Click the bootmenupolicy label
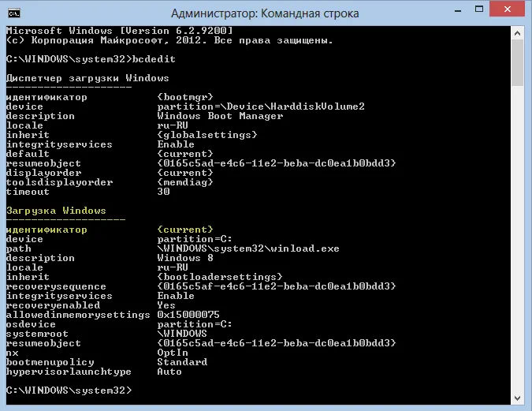The width and height of the screenshot is (532, 411). (x=50, y=362)
